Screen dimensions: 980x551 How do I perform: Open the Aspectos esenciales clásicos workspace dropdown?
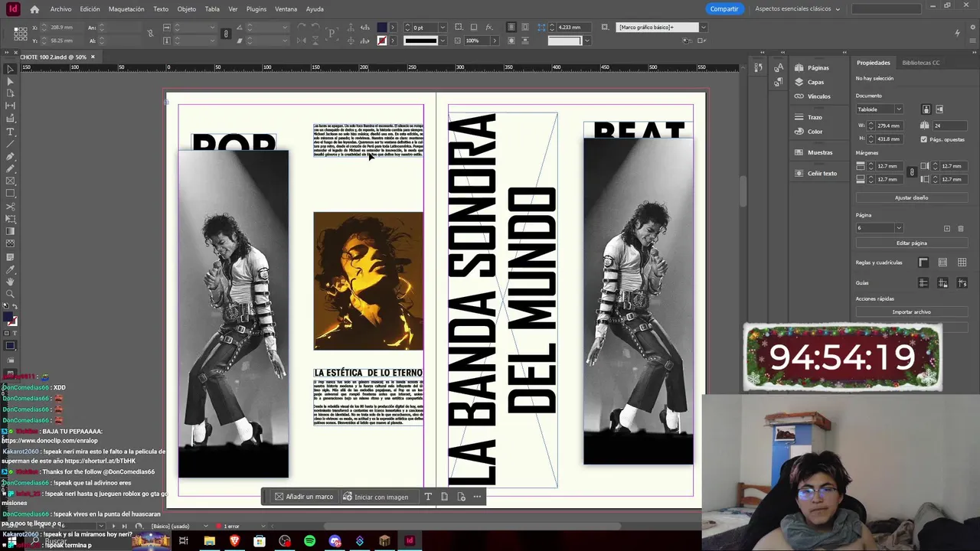pyautogui.click(x=797, y=9)
